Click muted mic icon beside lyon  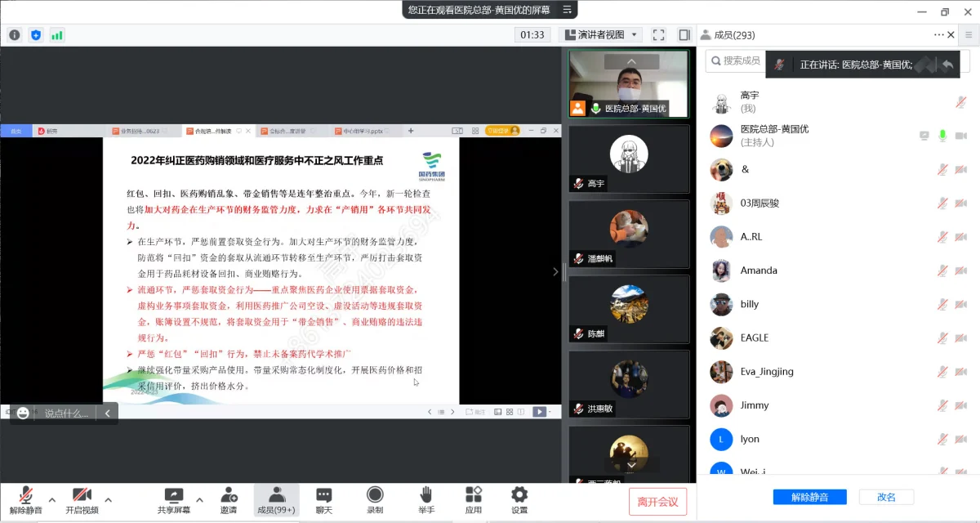[942, 439]
